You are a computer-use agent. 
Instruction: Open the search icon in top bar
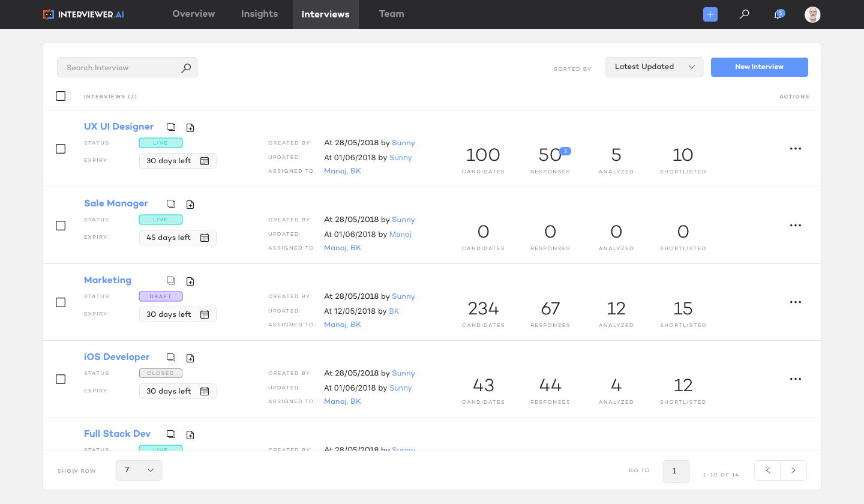pos(744,14)
